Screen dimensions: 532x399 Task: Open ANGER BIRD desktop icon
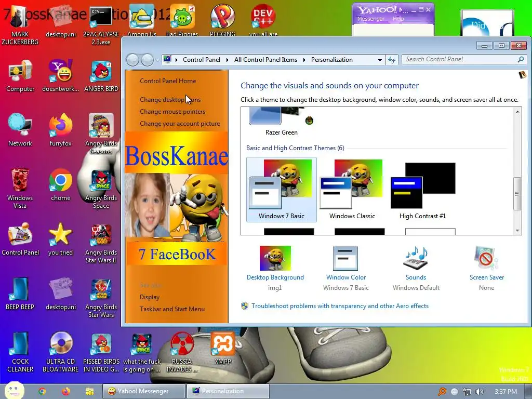pyautogui.click(x=101, y=76)
